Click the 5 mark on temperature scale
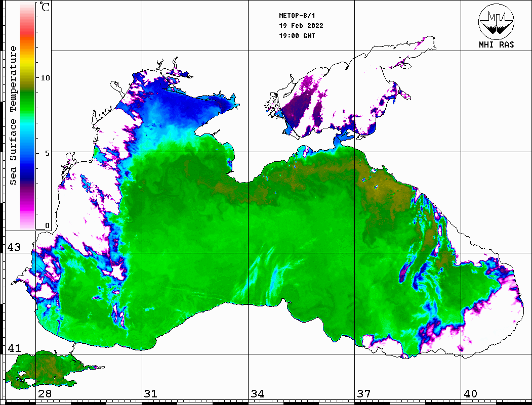This screenshot has width=532, height=405. click(x=47, y=153)
